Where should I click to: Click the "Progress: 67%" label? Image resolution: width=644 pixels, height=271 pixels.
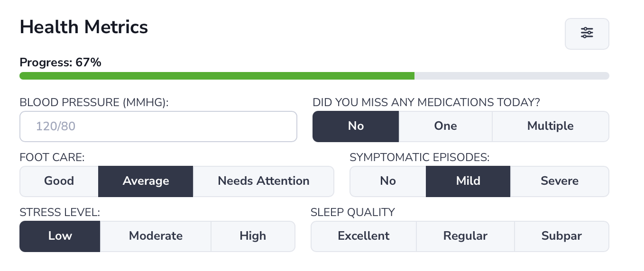tap(60, 63)
